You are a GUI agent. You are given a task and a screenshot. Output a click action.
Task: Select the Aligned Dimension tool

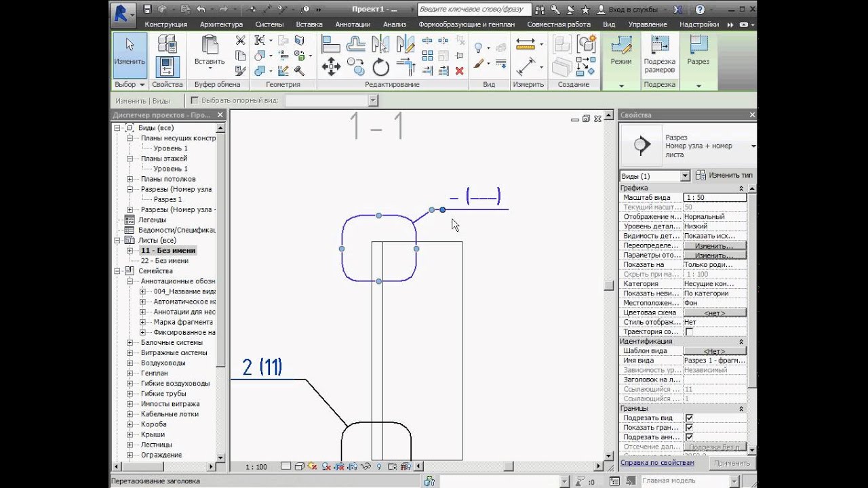(x=526, y=66)
